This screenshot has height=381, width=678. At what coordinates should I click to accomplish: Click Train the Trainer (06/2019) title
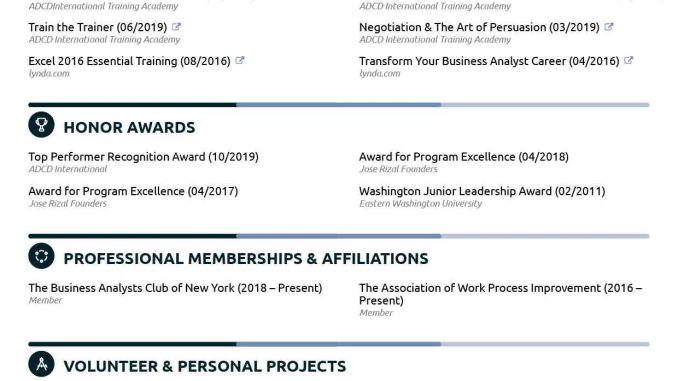(98, 27)
